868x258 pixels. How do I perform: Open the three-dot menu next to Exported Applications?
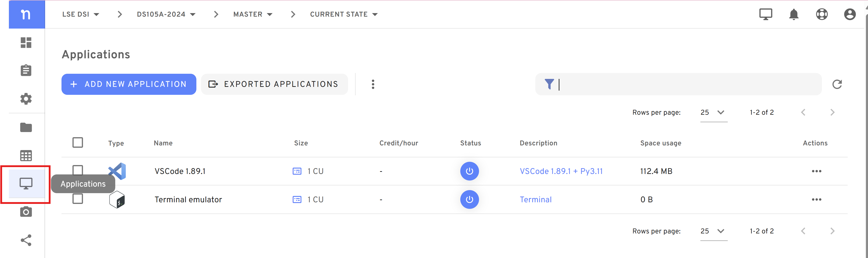point(373,84)
